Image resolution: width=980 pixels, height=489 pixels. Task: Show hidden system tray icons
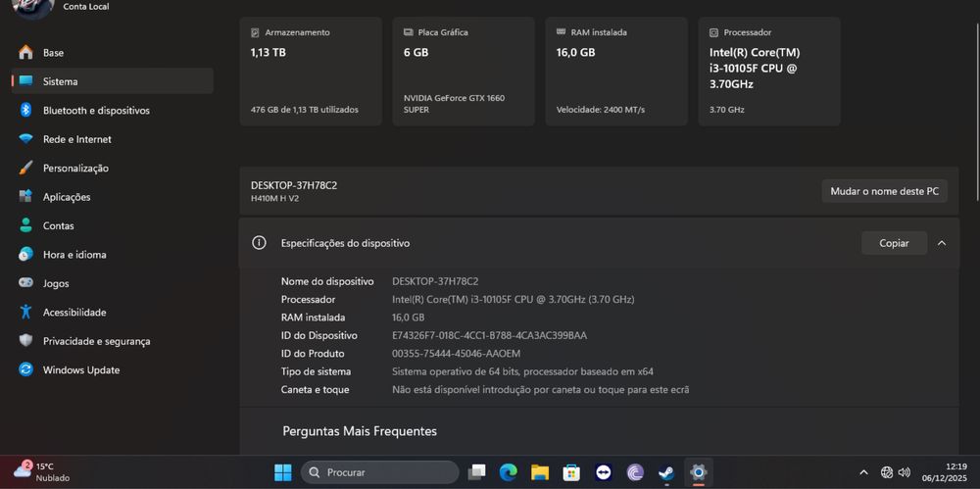(863, 472)
